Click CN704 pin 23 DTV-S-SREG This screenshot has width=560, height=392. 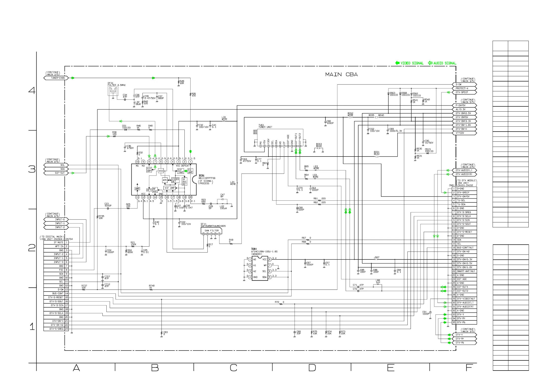56,329
